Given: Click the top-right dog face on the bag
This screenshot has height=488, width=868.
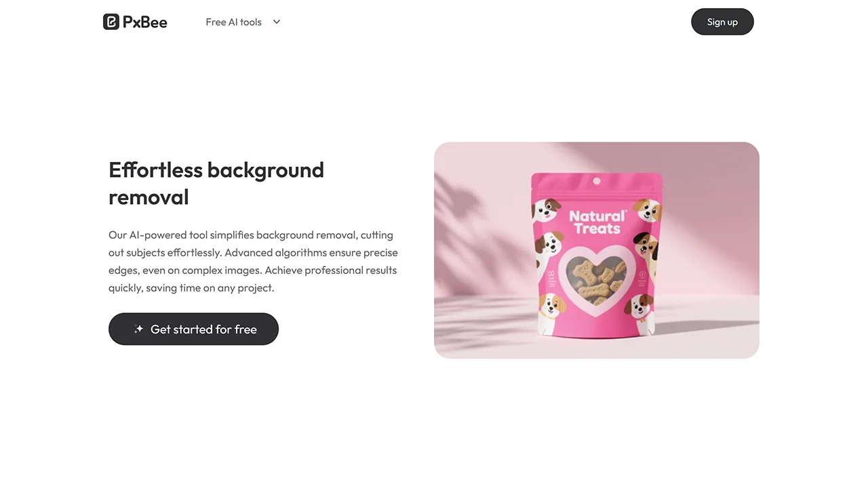Looking at the screenshot, I should tap(648, 209).
